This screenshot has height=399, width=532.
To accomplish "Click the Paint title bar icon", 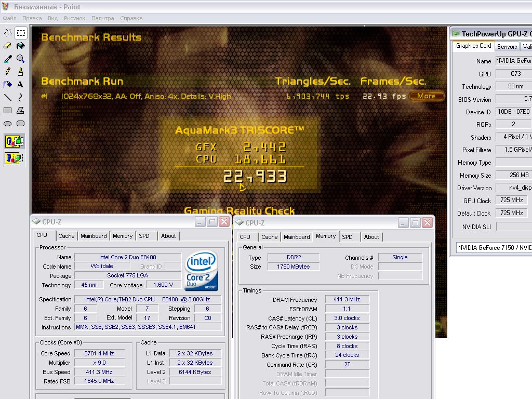I will click(5, 6).
